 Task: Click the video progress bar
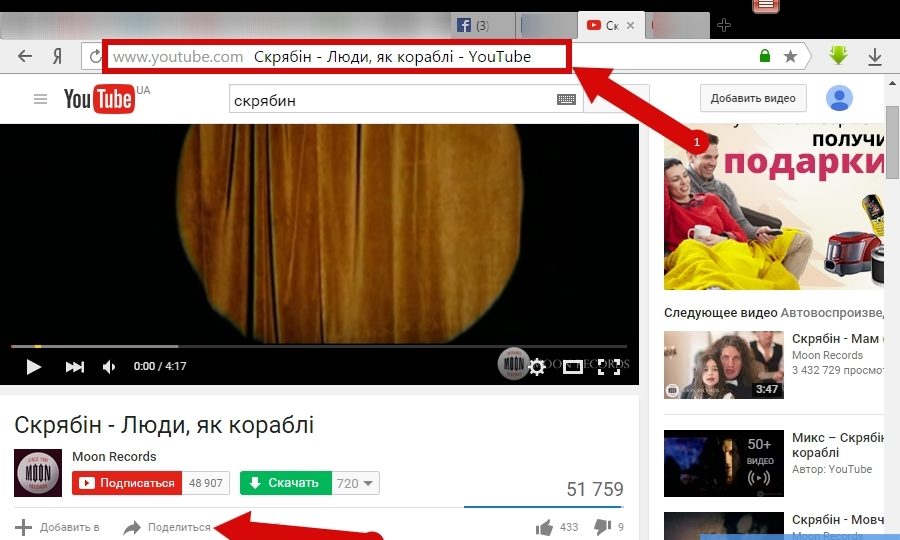tap(319, 347)
